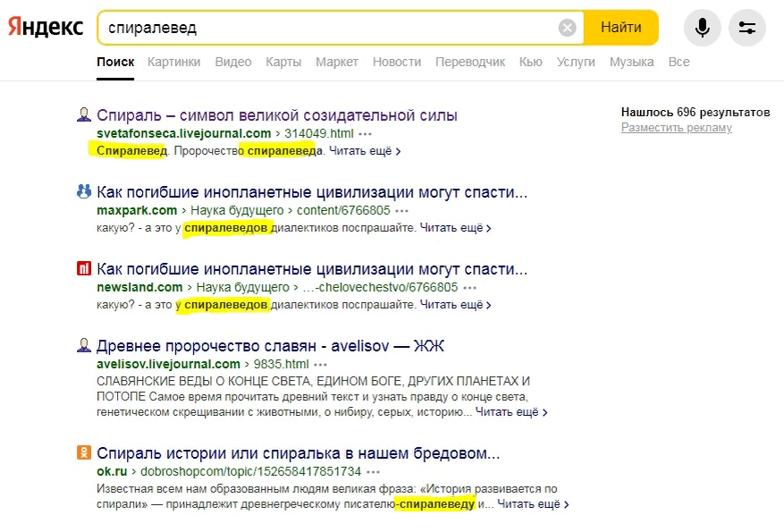Click the Яндекс logo

click(x=46, y=27)
